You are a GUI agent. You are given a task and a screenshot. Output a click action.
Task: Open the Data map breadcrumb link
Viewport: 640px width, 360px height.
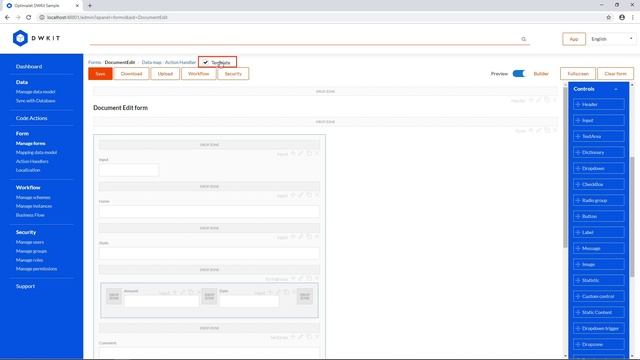(x=151, y=62)
